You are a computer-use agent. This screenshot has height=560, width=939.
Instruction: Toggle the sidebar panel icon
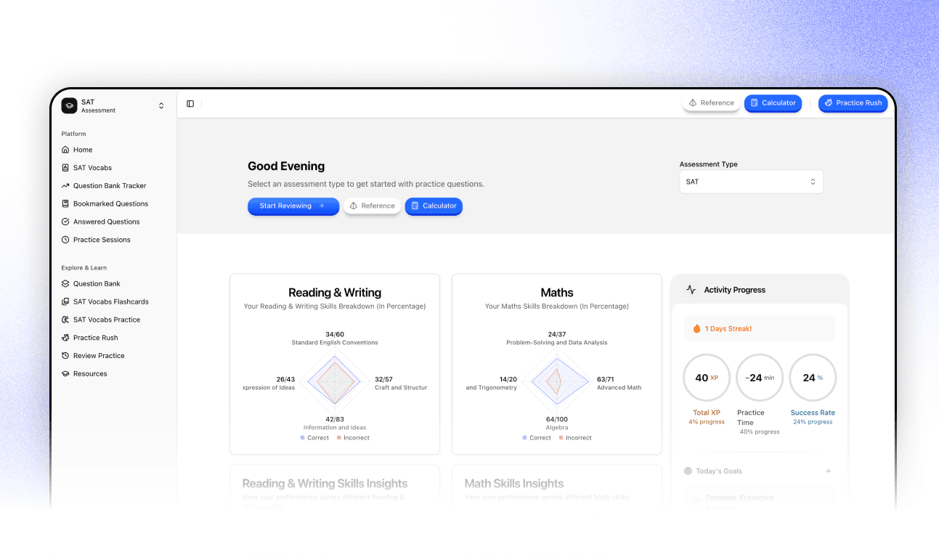(190, 103)
